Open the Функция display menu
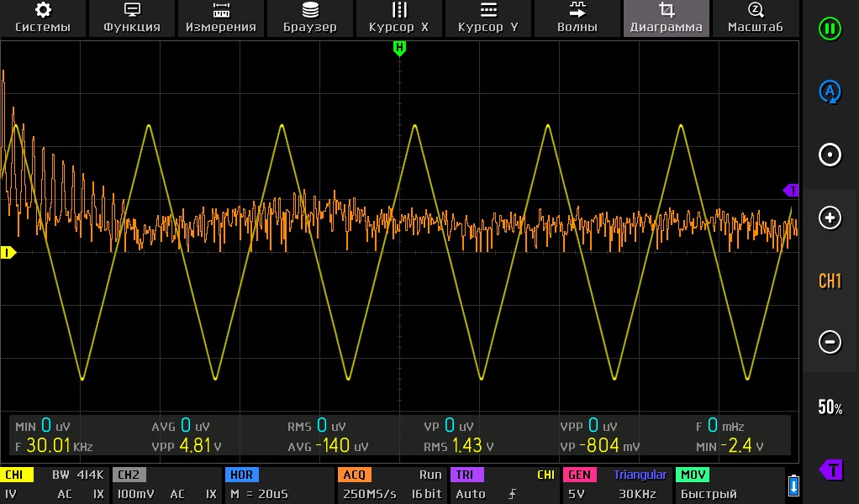This screenshot has width=859, height=504. [132, 18]
